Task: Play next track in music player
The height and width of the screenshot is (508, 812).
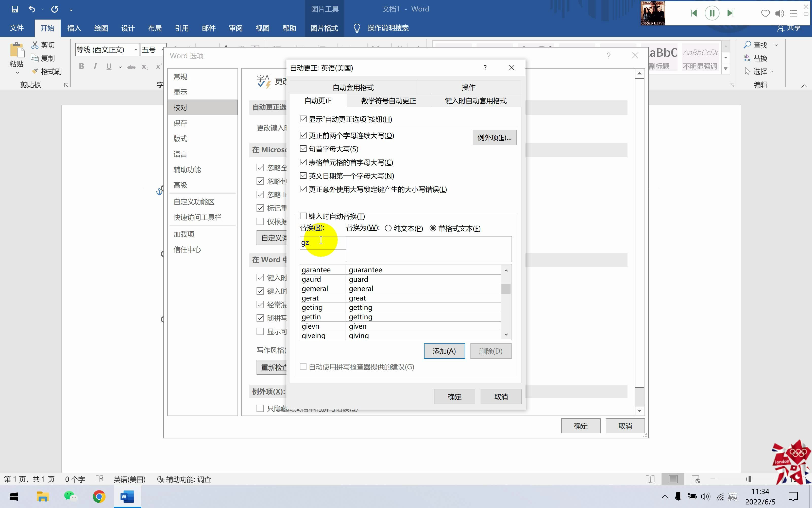Action: point(731,13)
